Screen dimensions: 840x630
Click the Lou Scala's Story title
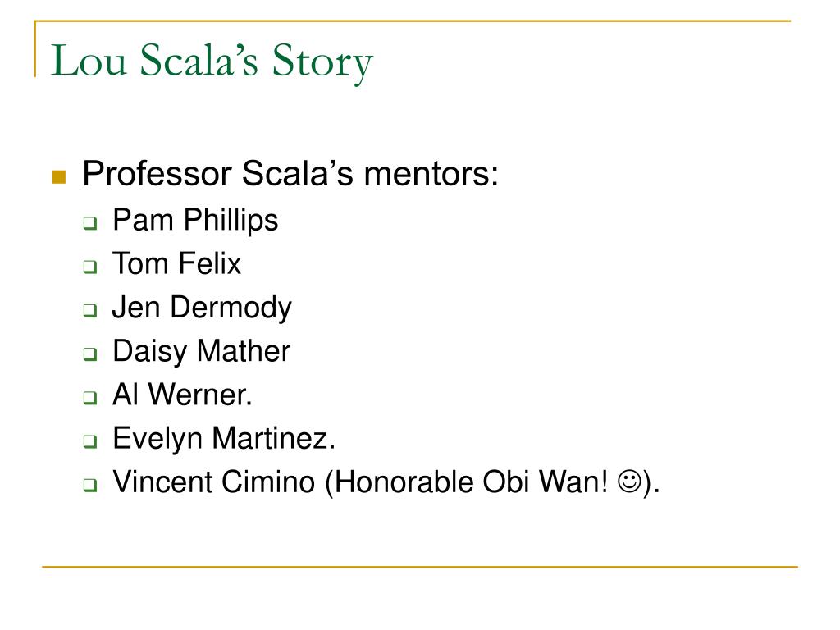(212, 62)
